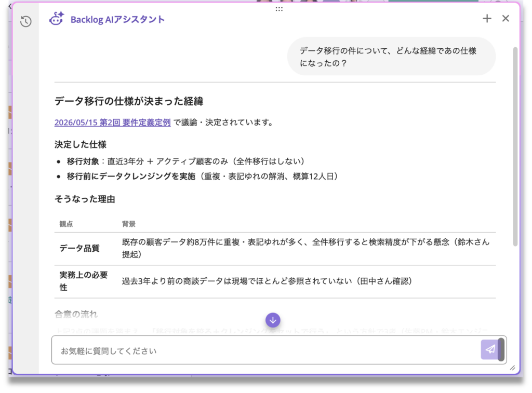Click the 観点 column header
Viewport: 532px width, 393px height.
66,224
